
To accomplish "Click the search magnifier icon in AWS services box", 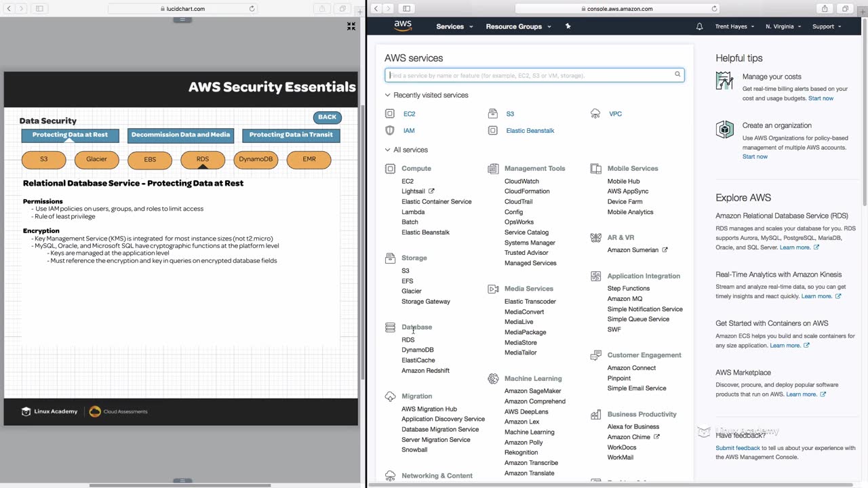I will tap(677, 75).
